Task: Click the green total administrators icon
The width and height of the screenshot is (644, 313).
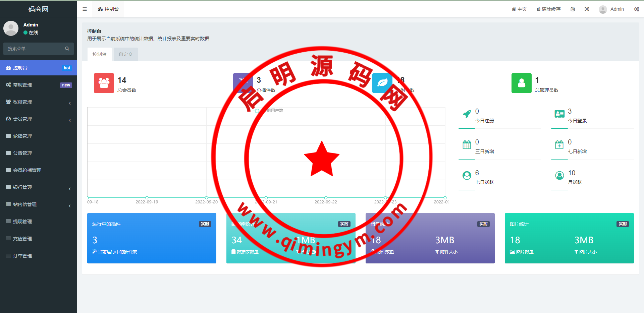Action: coord(521,83)
